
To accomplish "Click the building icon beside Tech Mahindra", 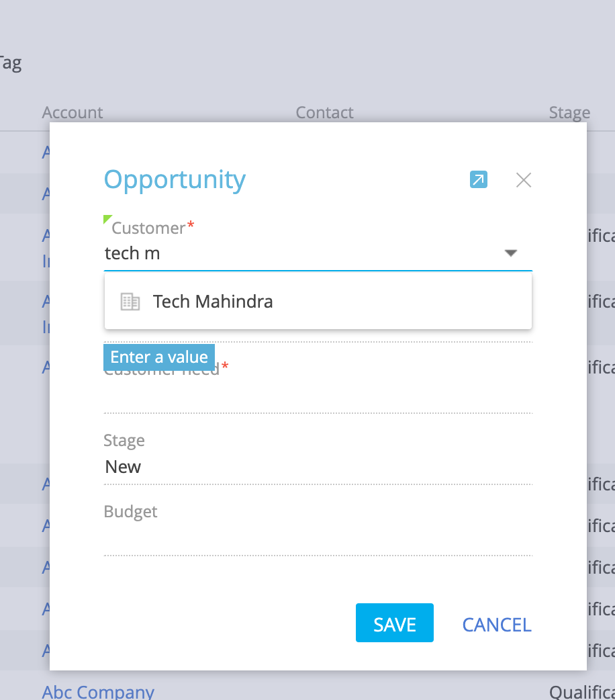I will click(x=130, y=302).
